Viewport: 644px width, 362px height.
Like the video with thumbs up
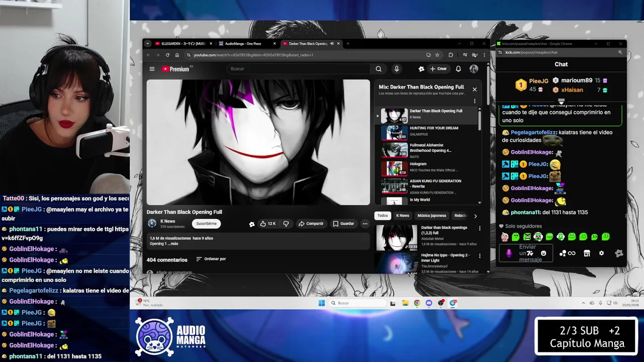(267, 224)
